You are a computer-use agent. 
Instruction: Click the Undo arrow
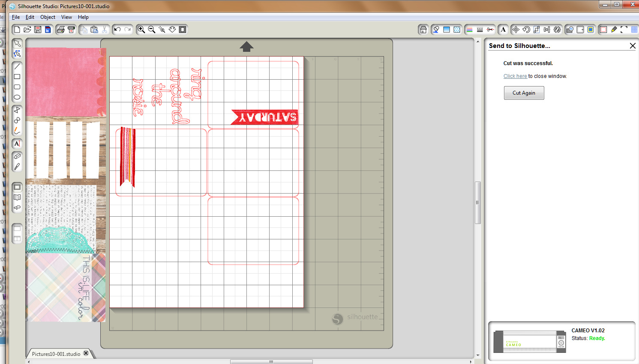pos(117,30)
